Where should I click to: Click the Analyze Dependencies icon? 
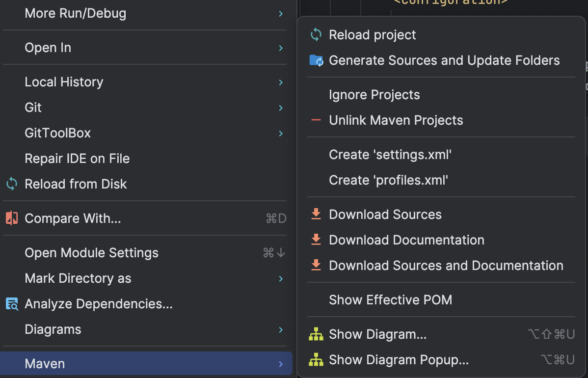pyautogui.click(x=12, y=304)
